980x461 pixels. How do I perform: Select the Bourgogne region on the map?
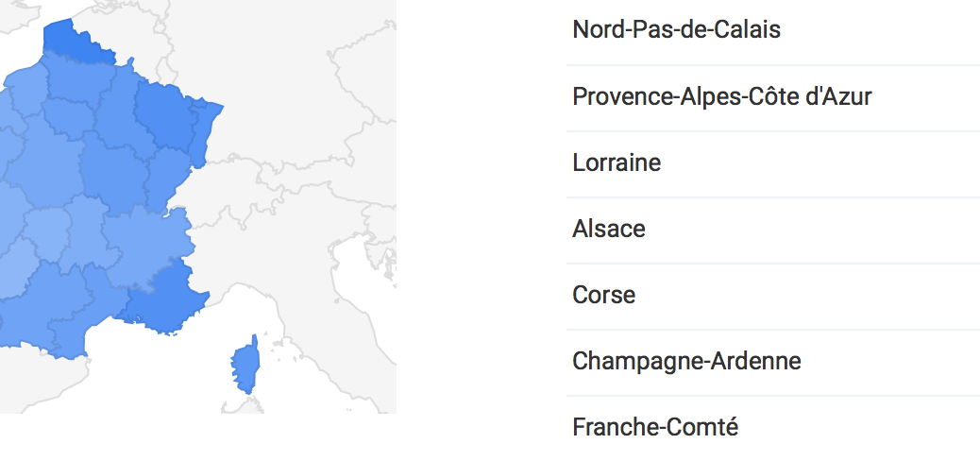coord(113,175)
